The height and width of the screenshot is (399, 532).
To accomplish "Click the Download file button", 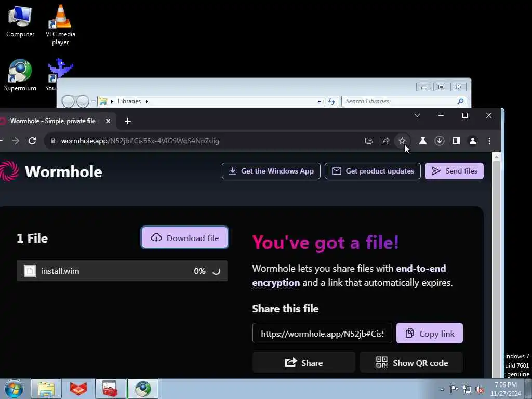I will click(x=184, y=238).
